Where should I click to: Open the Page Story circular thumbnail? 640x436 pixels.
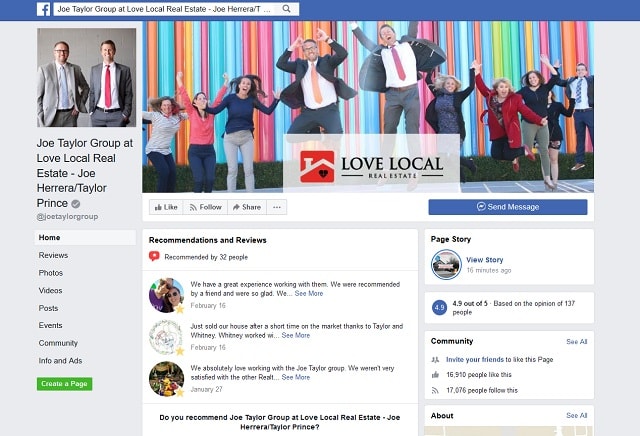(x=446, y=265)
